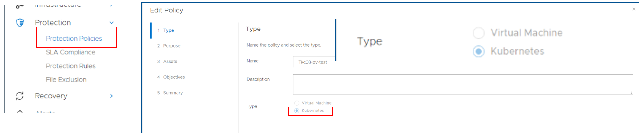Select the Kubernetes radio button

[x=296, y=111]
